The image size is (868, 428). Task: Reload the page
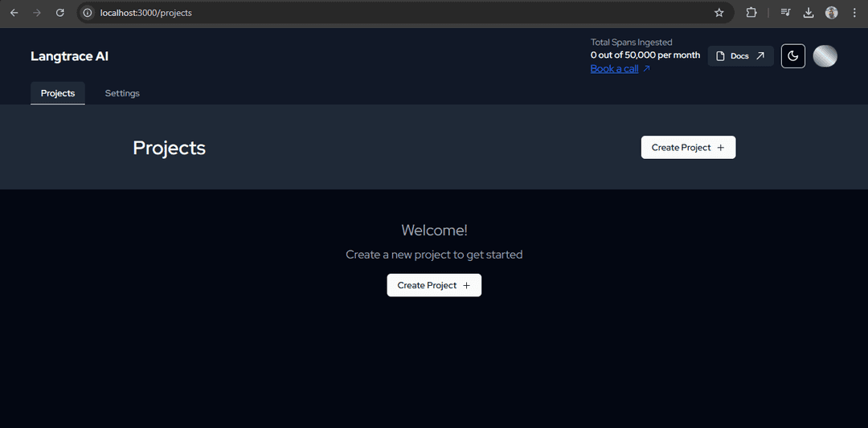pos(59,13)
